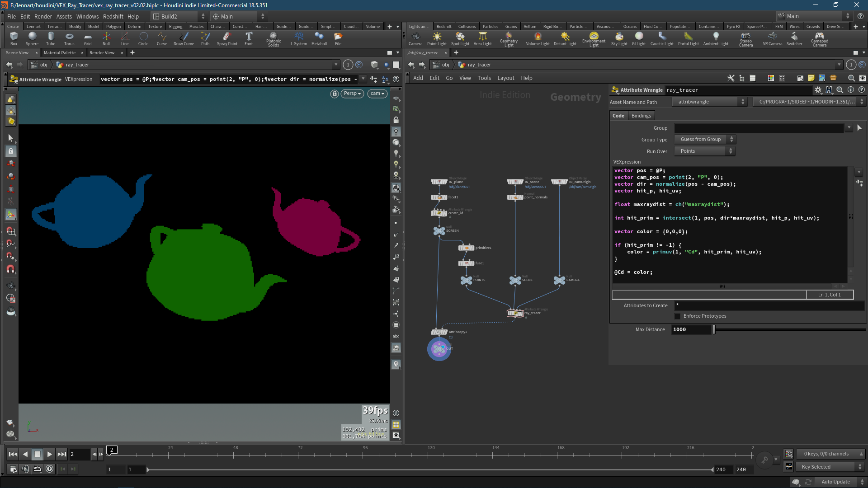Add a Gamepad Camera

click(820, 39)
